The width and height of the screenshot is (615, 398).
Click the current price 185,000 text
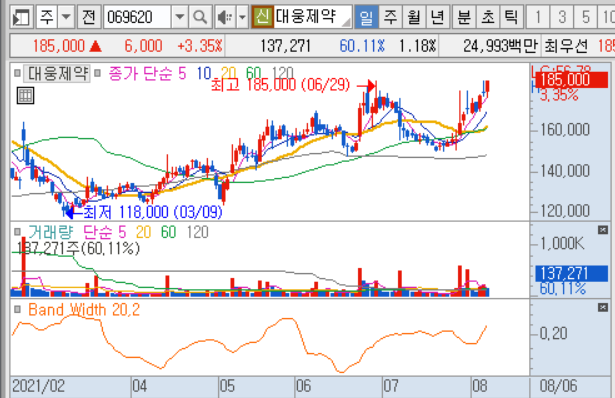click(58, 46)
